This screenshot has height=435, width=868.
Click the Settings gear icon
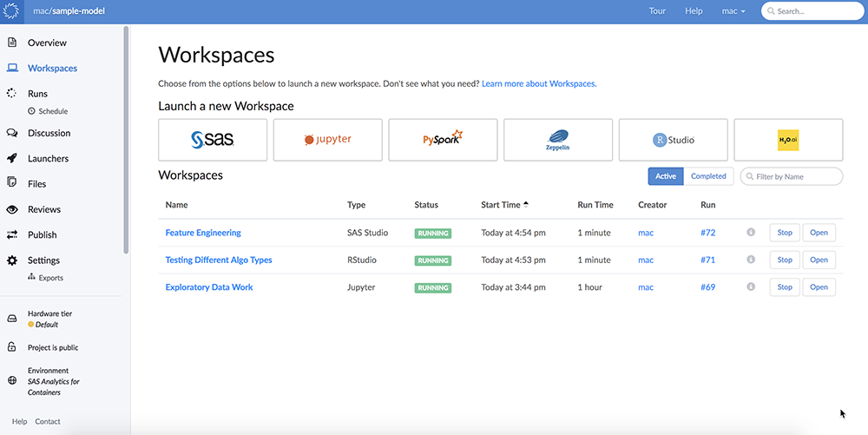pyautogui.click(x=11, y=260)
